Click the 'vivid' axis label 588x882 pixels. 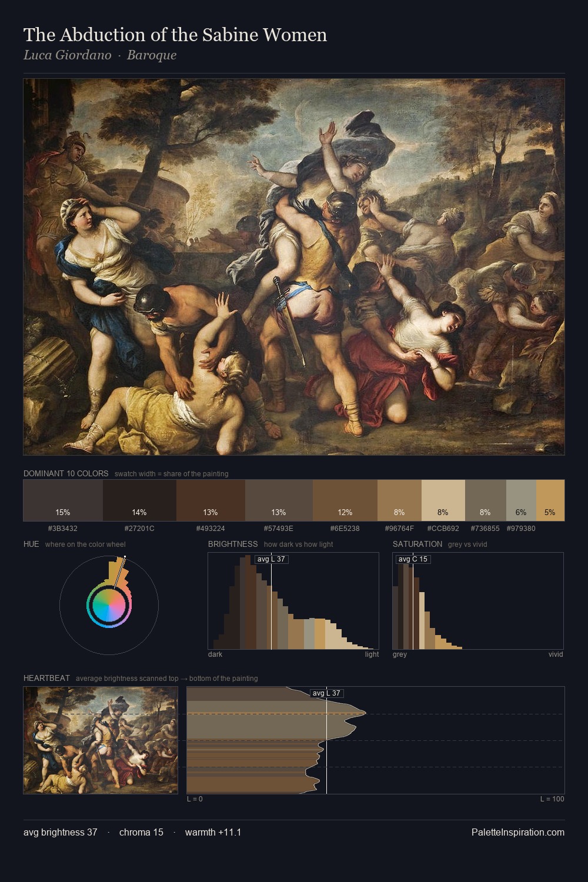(556, 654)
